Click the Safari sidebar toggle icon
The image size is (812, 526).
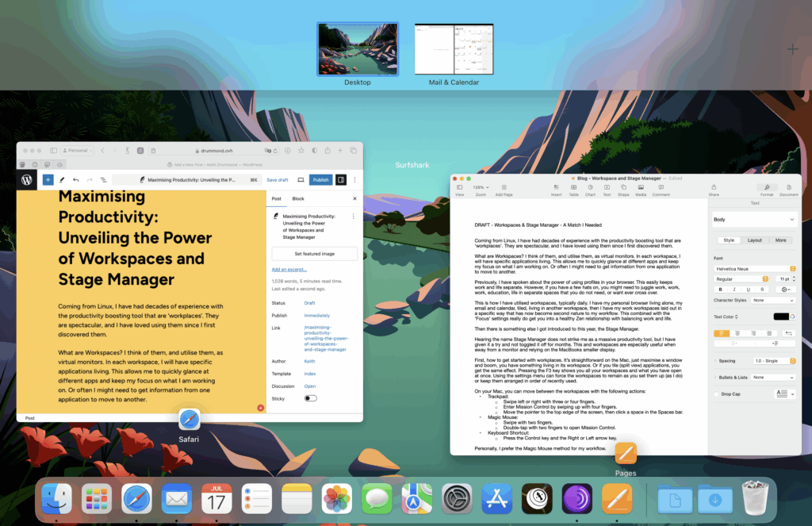coord(53,151)
